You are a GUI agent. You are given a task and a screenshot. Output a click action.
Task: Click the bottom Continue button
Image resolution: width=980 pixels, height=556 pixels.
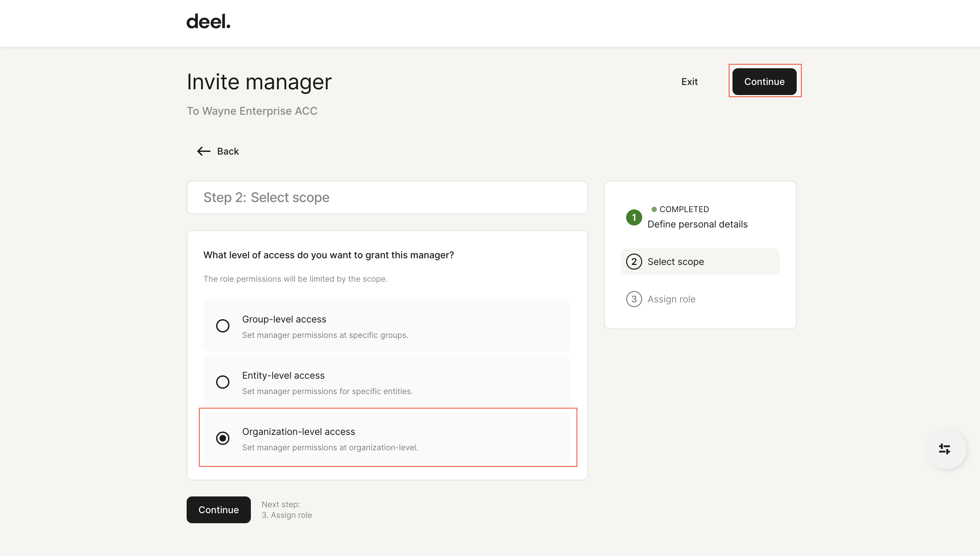[x=218, y=509]
